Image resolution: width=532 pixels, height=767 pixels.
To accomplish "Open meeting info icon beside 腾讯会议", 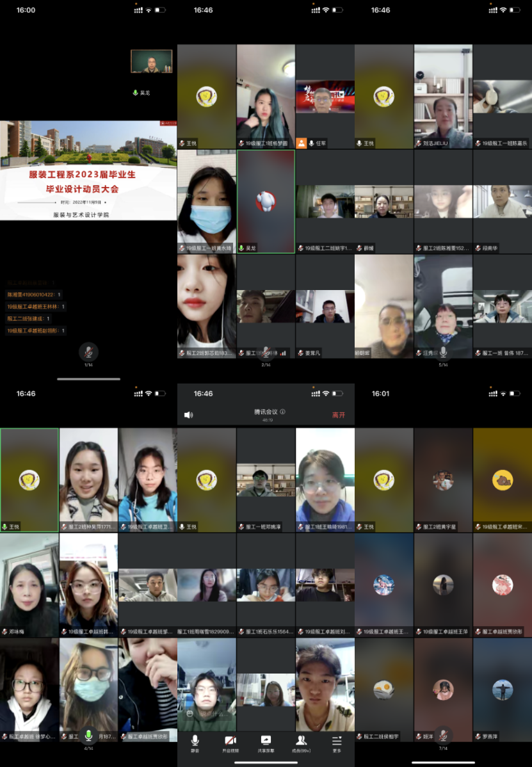I will point(282,412).
